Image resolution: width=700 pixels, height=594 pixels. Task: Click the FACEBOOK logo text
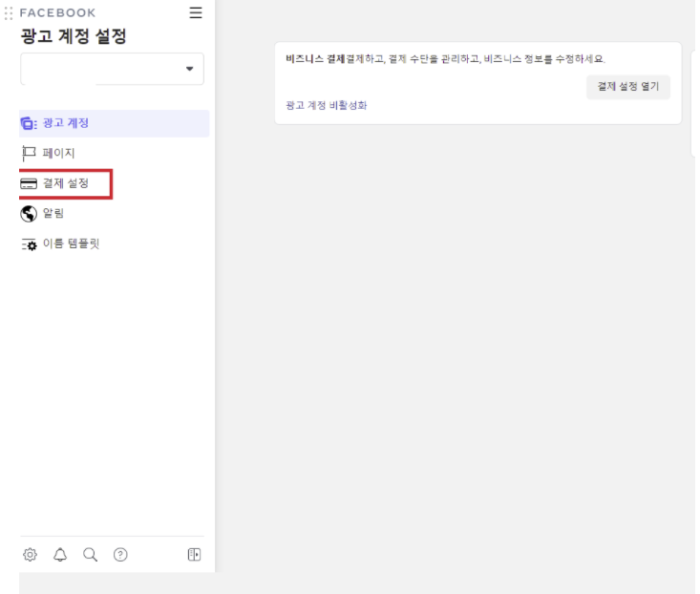(x=57, y=13)
